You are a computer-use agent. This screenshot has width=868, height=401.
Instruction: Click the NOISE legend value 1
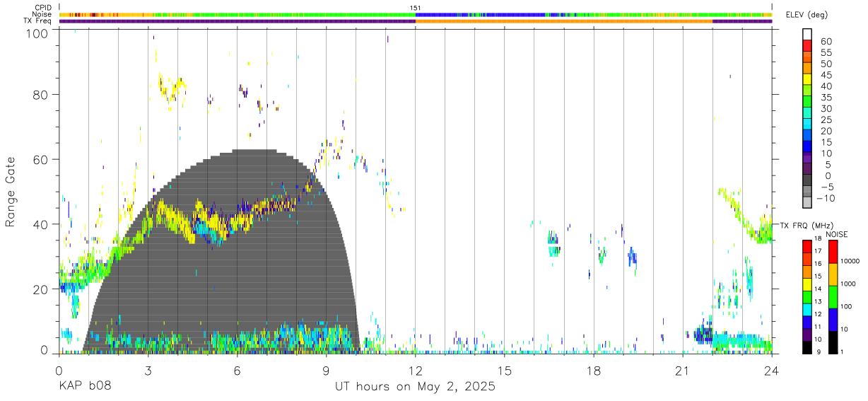pos(843,351)
